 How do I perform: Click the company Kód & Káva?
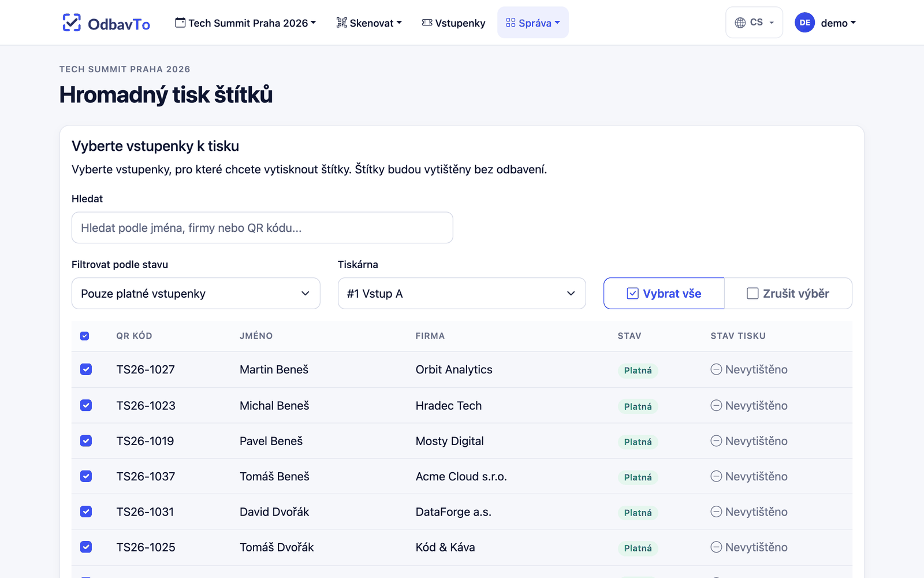[445, 547]
